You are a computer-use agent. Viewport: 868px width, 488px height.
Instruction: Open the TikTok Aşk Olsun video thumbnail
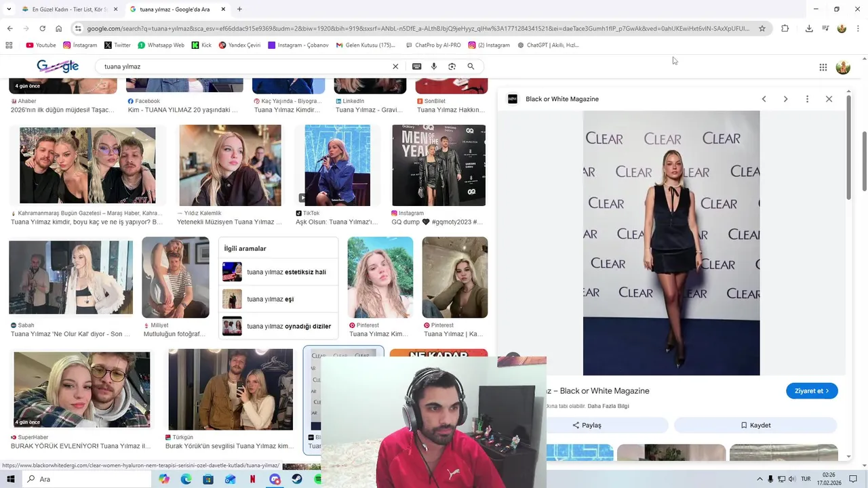pos(337,165)
